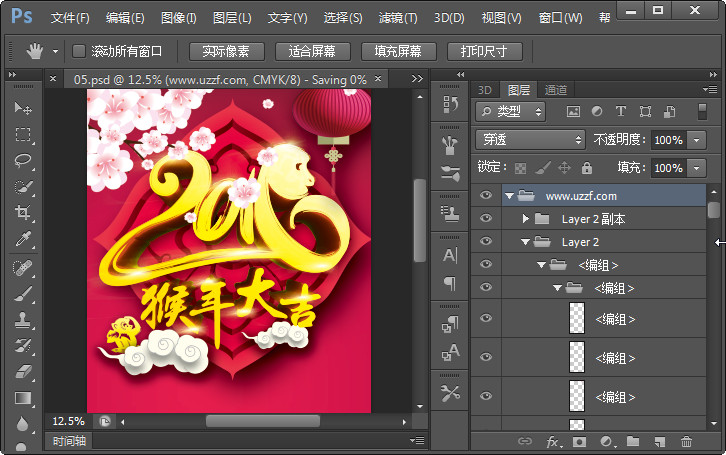Collapse the www.uzzf.com group
Image resolution: width=726 pixels, height=455 pixels.
pyautogui.click(x=509, y=196)
